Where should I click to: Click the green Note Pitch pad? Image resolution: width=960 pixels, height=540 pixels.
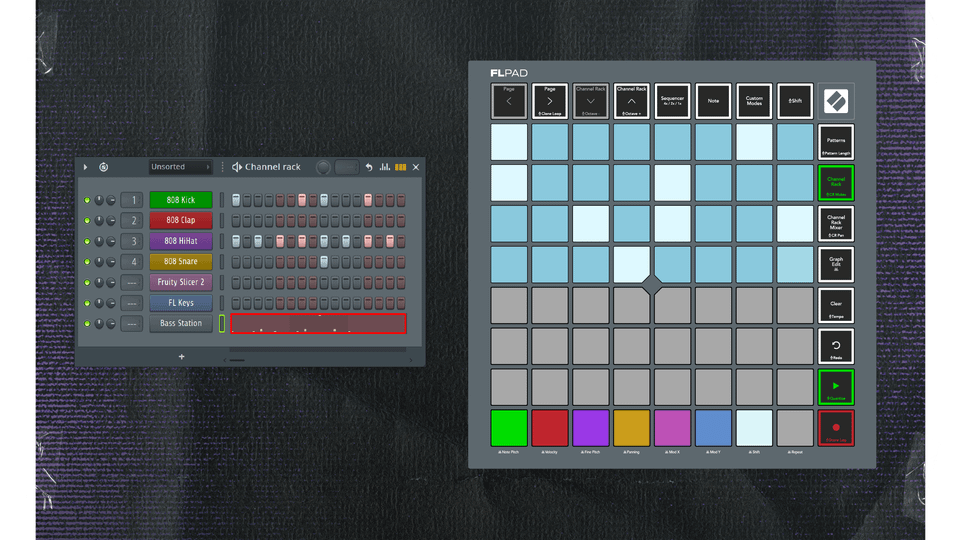509,428
